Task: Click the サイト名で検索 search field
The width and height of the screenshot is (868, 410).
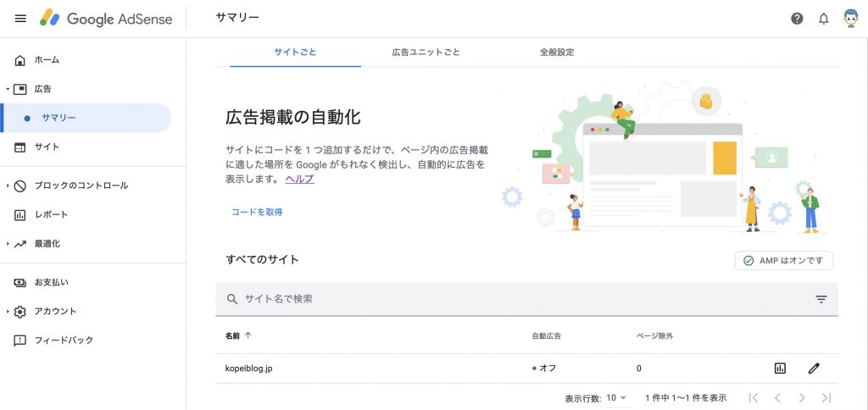Action: coord(509,299)
